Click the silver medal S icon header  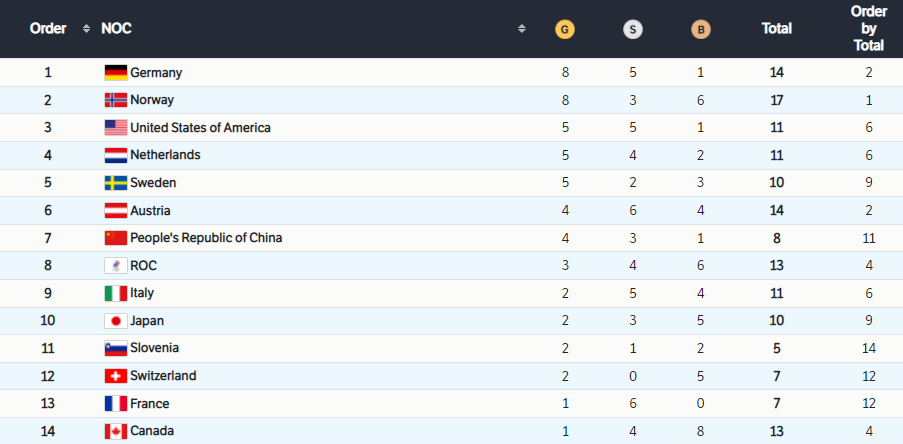[x=632, y=30]
